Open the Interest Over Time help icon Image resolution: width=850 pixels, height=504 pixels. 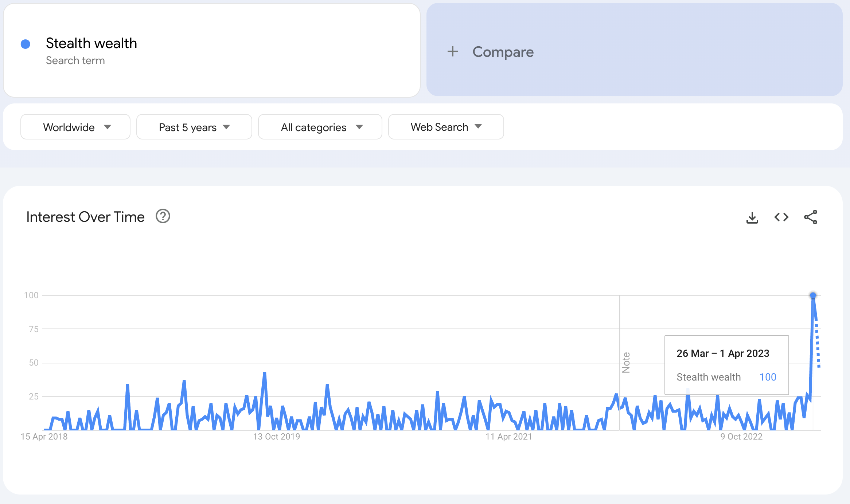pyautogui.click(x=163, y=216)
